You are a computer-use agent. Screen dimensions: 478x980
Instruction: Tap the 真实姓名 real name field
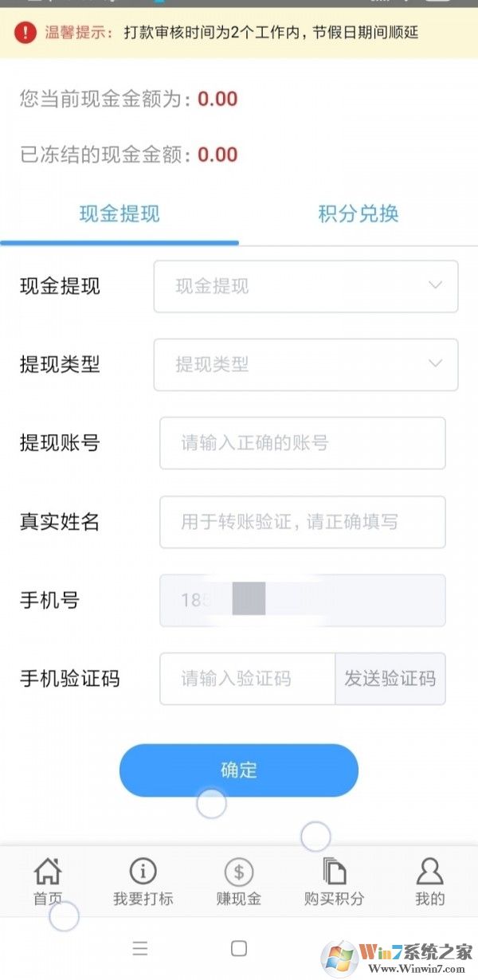(303, 523)
